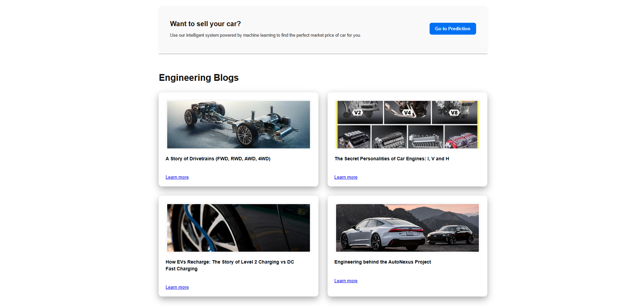Click the Go to Prediction button
The image size is (644, 306).
click(452, 29)
